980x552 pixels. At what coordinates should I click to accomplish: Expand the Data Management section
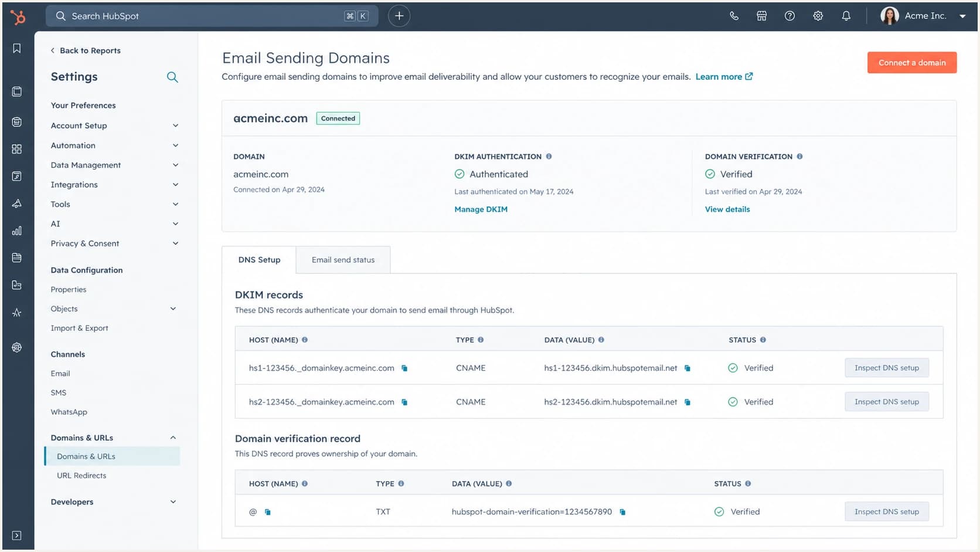point(115,165)
